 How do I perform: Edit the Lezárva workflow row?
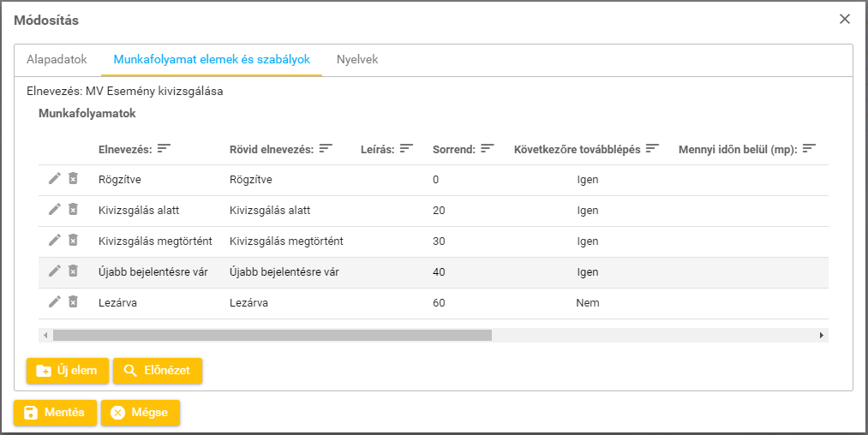coord(55,301)
